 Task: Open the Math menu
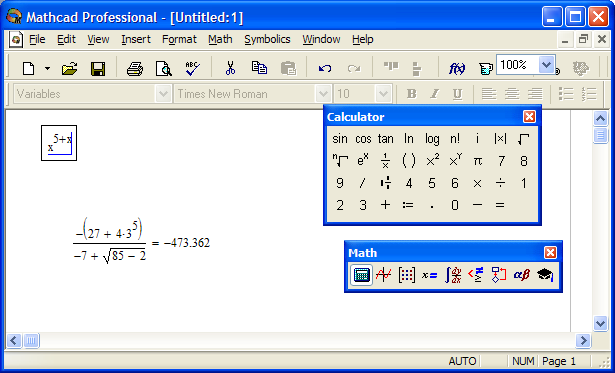coord(220,39)
